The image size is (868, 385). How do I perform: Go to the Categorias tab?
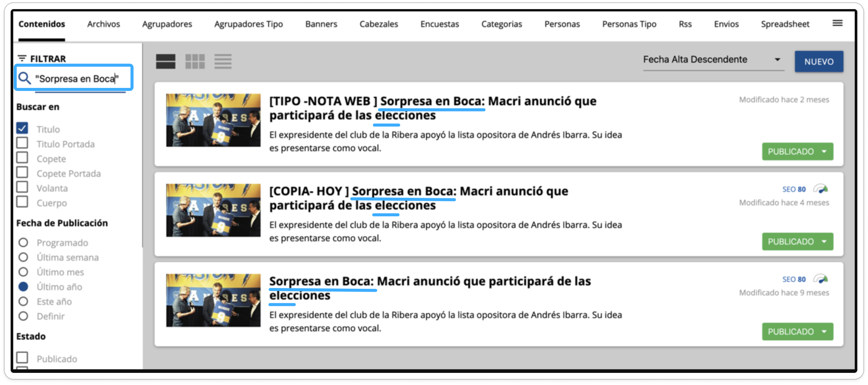[x=501, y=24]
